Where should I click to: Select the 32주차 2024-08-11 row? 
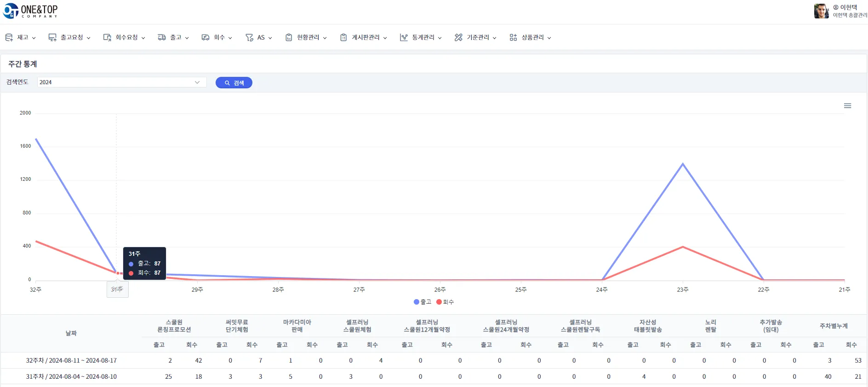[434, 360]
